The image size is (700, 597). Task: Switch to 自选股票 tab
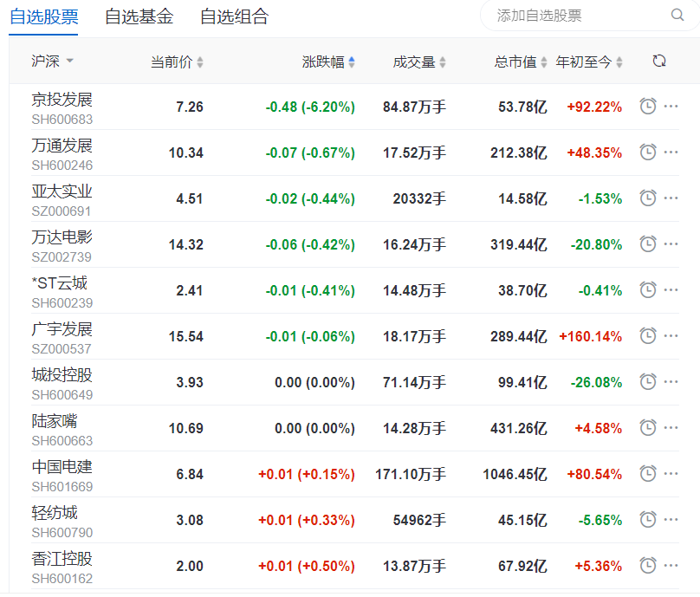coord(43,17)
